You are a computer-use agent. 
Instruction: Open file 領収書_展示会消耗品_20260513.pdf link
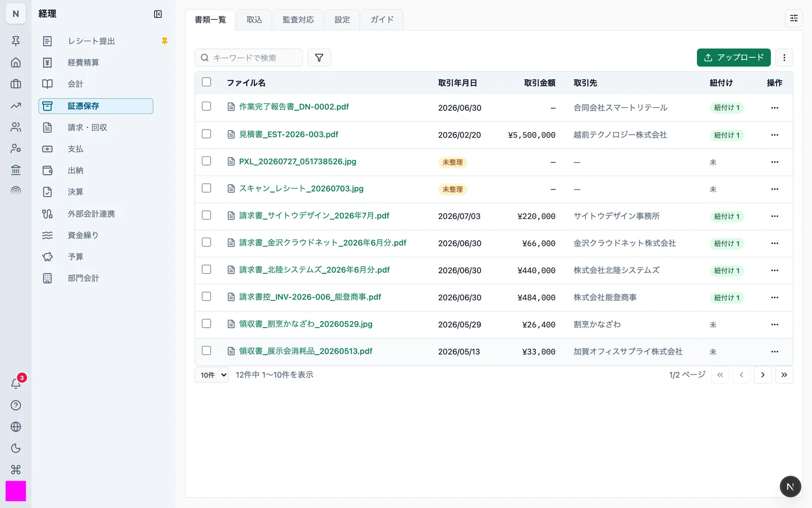(x=306, y=352)
